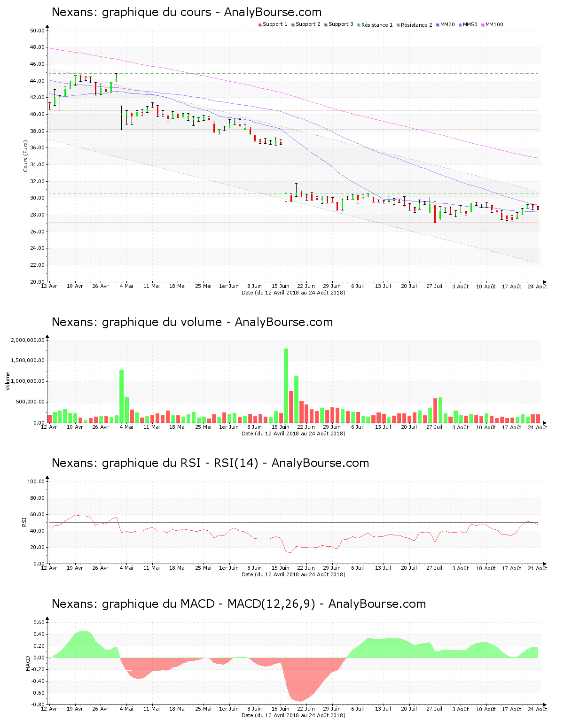Screen dimensions: 564x728
Task: Click the 'Volume' vertical axis label
Action: click(8, 381)
